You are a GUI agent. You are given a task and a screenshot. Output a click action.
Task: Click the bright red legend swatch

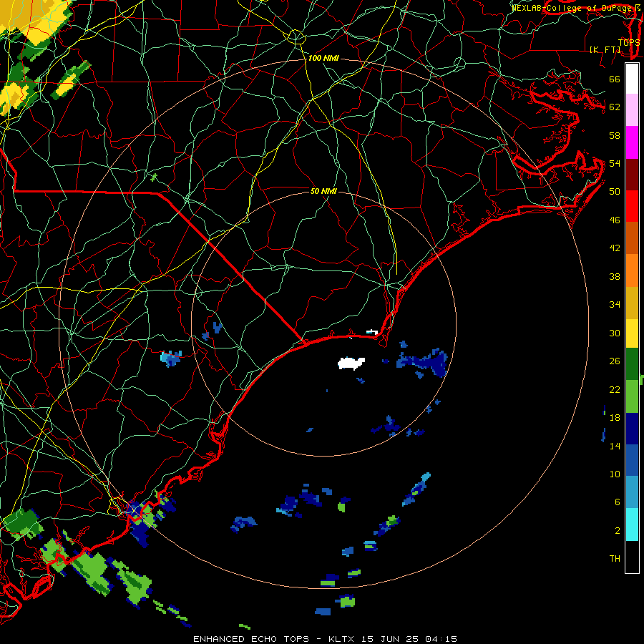[632, 206]
